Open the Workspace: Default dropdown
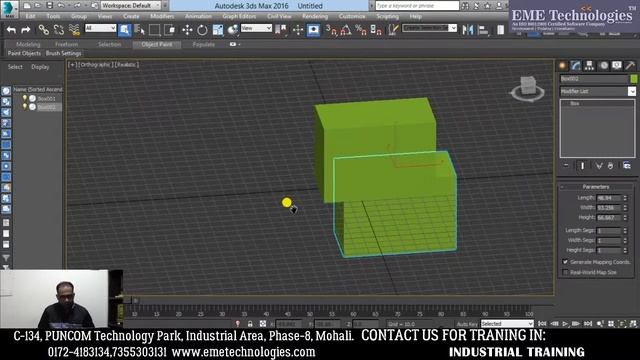 pyautogui.click(x=131, y=6)
